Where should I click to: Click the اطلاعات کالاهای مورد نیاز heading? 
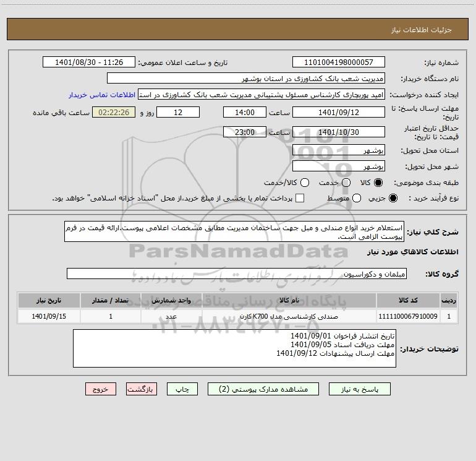[x=413, y=252]
